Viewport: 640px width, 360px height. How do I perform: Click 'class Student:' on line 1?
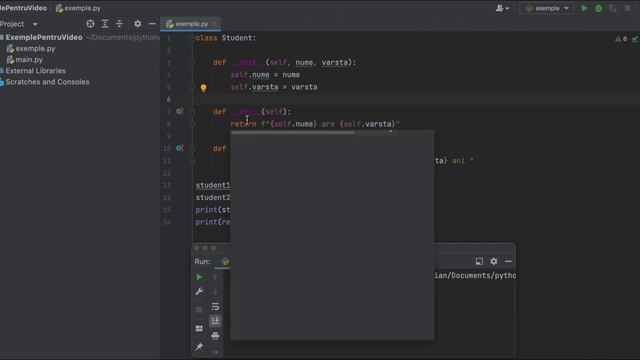(x=226, y=38)
